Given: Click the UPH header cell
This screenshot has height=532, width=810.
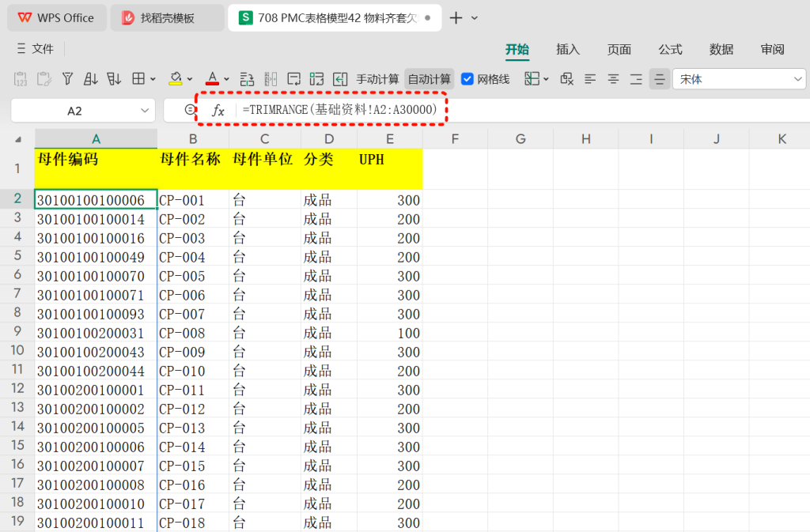Looking at the screenshot, I should point(389,168).
